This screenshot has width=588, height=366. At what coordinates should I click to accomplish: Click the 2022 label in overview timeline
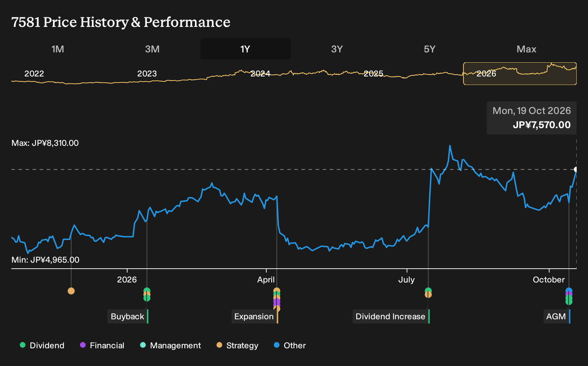point(34,74)
